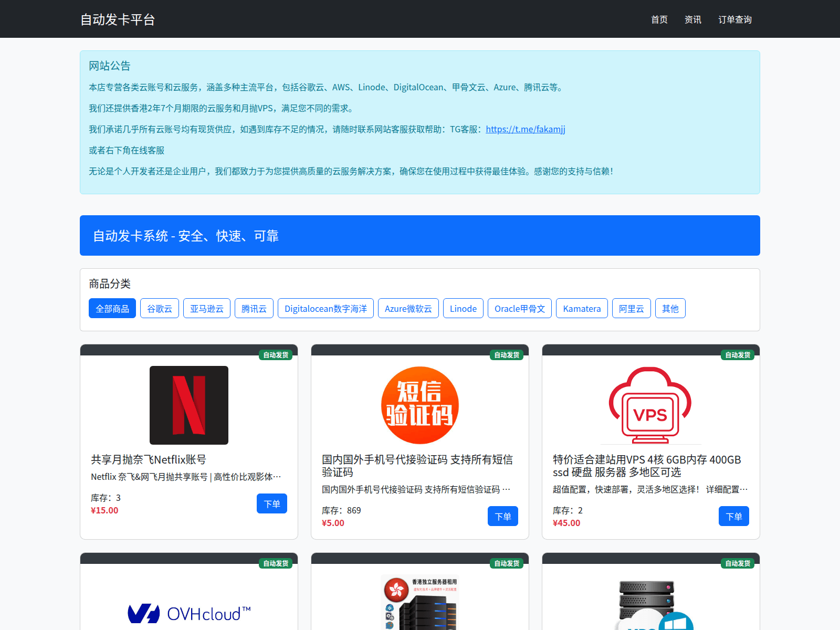Click 自动发货 badge on Windows server card
Screen dimensions: 840x630
pos(738,563)
